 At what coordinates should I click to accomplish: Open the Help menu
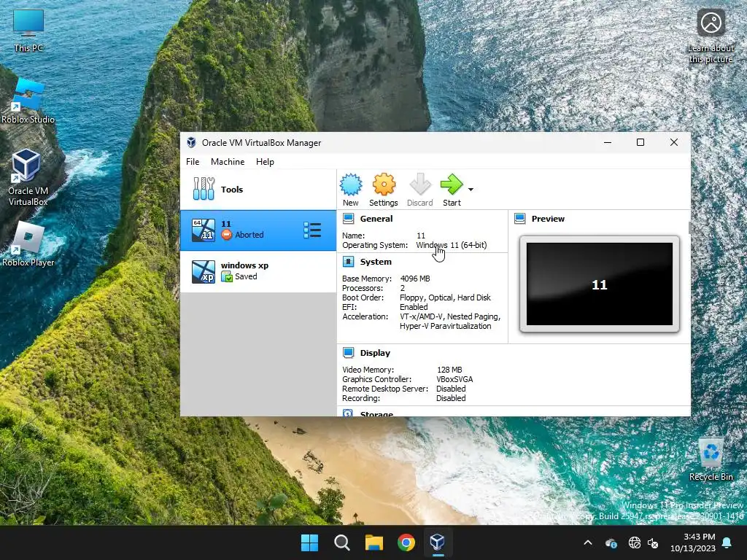(x=265, y=162)
